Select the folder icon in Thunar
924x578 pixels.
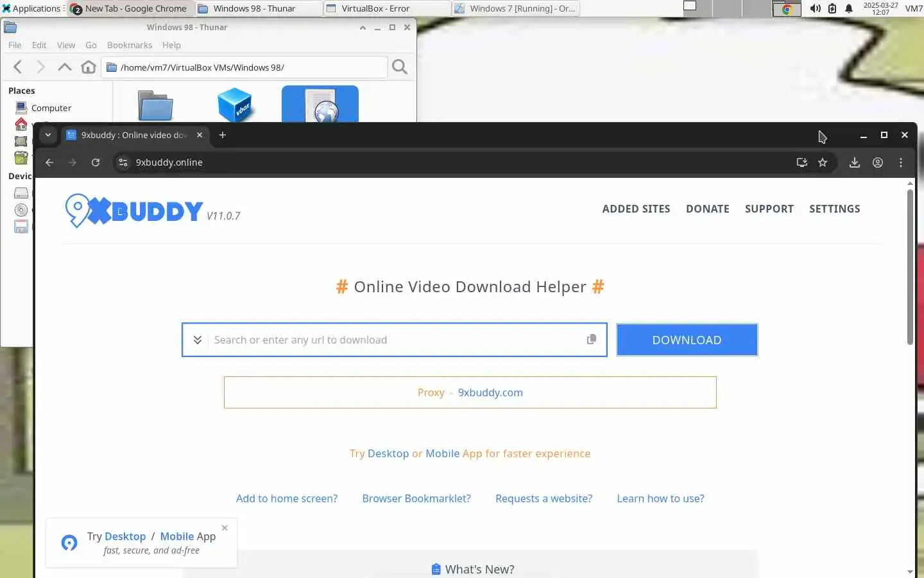(155, 106)
